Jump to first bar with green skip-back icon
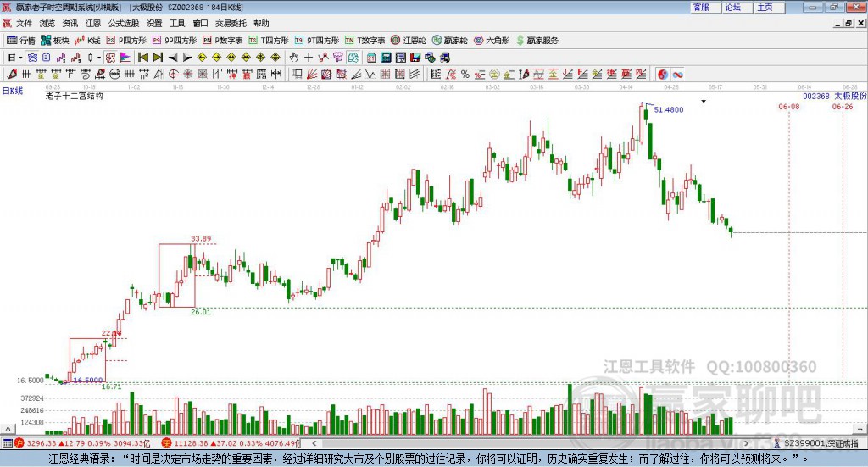Viewport: 868px width, 467px height. (142, 58)
